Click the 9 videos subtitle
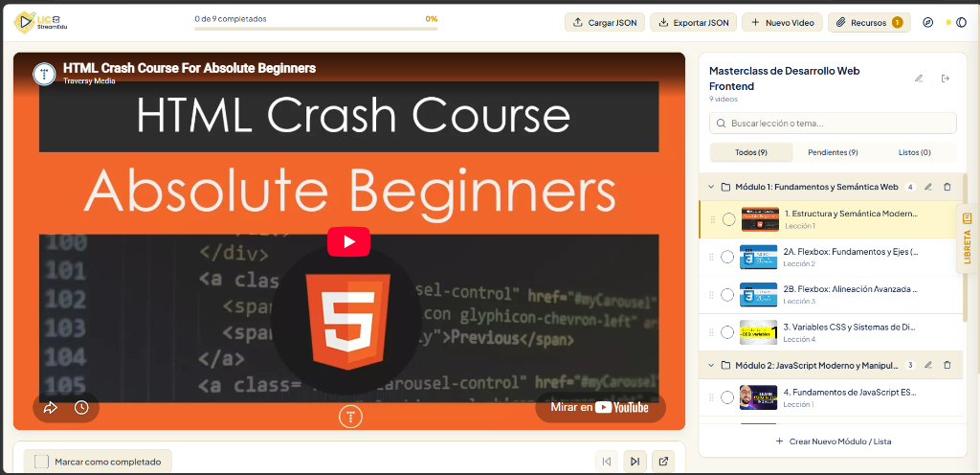The image size is (980, 475). (724, 99)
